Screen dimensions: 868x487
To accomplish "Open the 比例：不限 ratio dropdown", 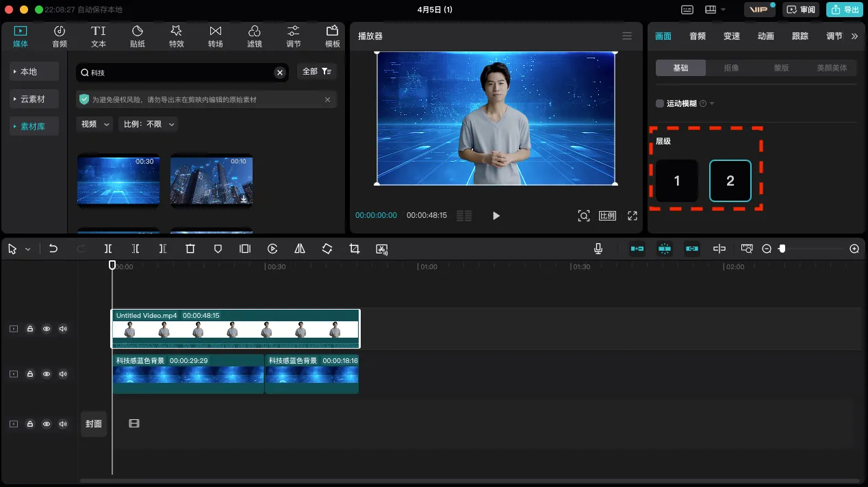I will pos(148,124).
